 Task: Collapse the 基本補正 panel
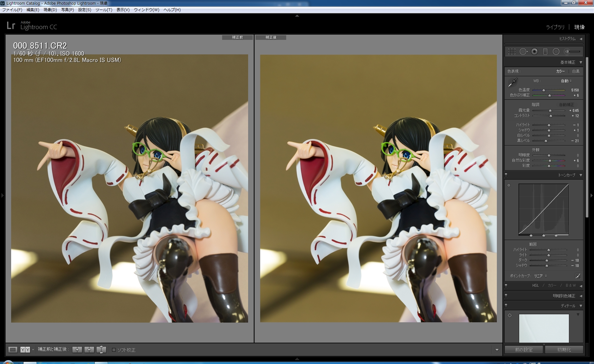coord(581,62)
